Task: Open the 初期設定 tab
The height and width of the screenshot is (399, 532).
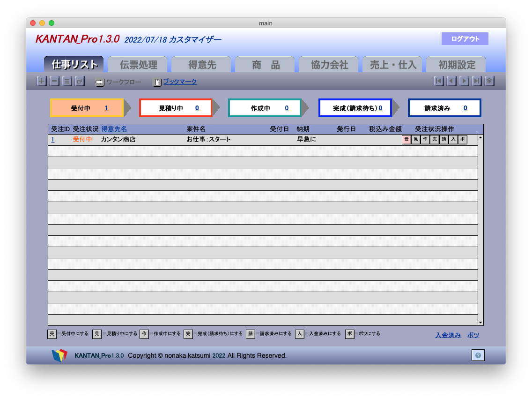Action: coord(456,64)
